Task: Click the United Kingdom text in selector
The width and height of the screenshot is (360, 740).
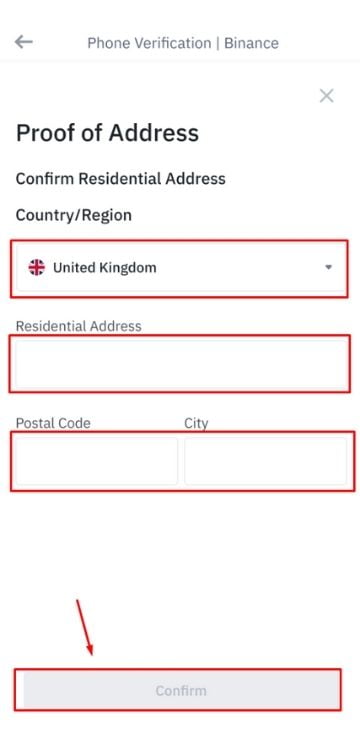Action: 105,268
